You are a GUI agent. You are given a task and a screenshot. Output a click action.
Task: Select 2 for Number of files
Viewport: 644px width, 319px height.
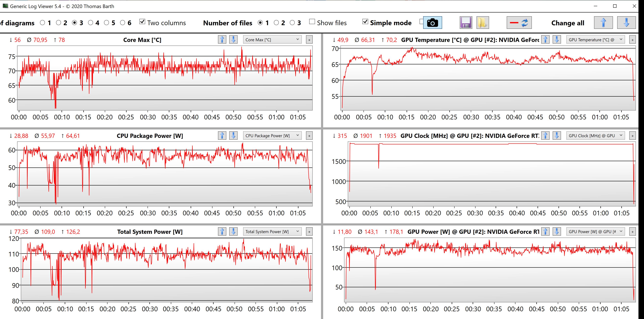(x=276, y=23)
